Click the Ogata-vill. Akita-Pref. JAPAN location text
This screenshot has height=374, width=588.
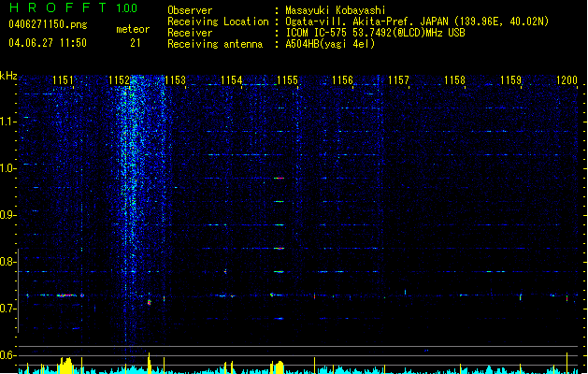click(x=417, y=22)
